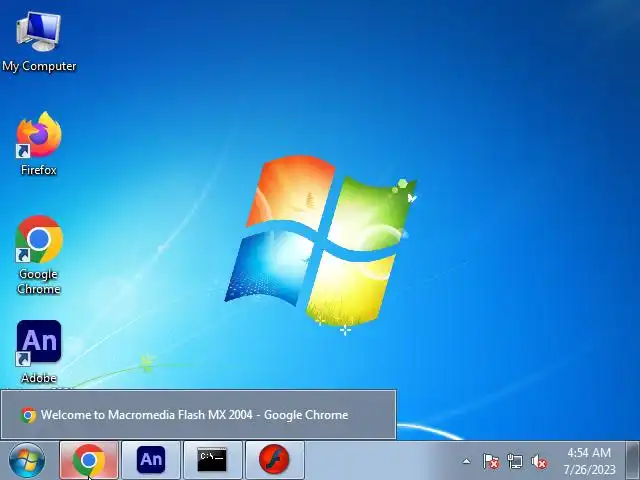Click the muted volume tray icon
The image size is (640, 480).
539,462
